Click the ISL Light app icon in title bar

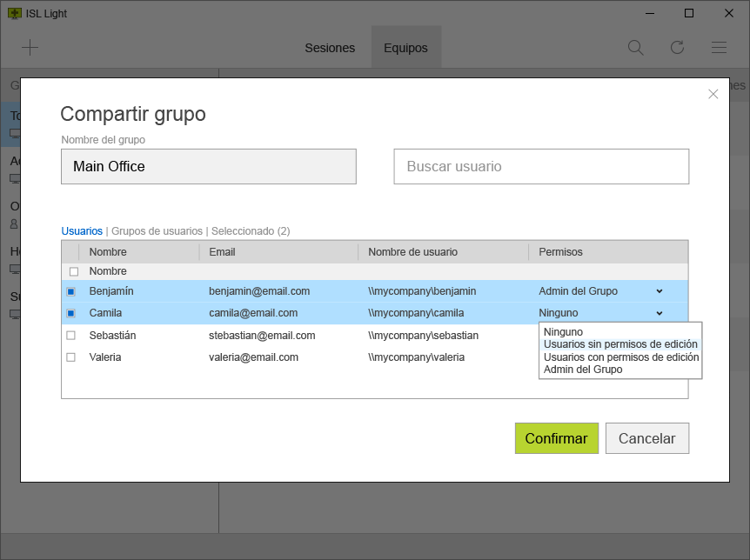click(x=14, y=13)
